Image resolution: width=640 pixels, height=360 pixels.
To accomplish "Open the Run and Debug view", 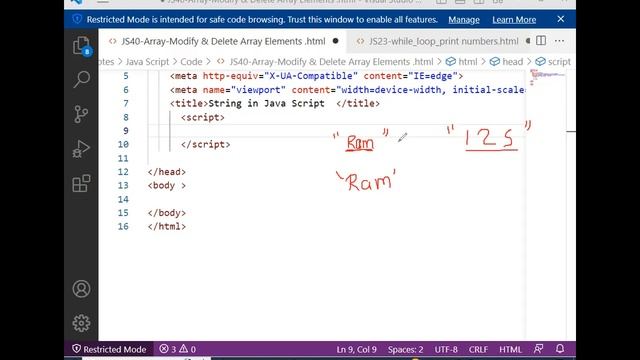I will (x=81, y=149).
